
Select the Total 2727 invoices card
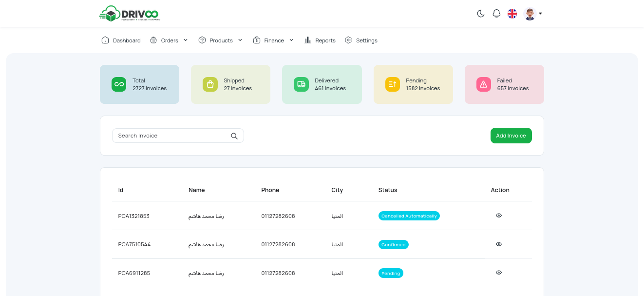(x=139, y=84)
